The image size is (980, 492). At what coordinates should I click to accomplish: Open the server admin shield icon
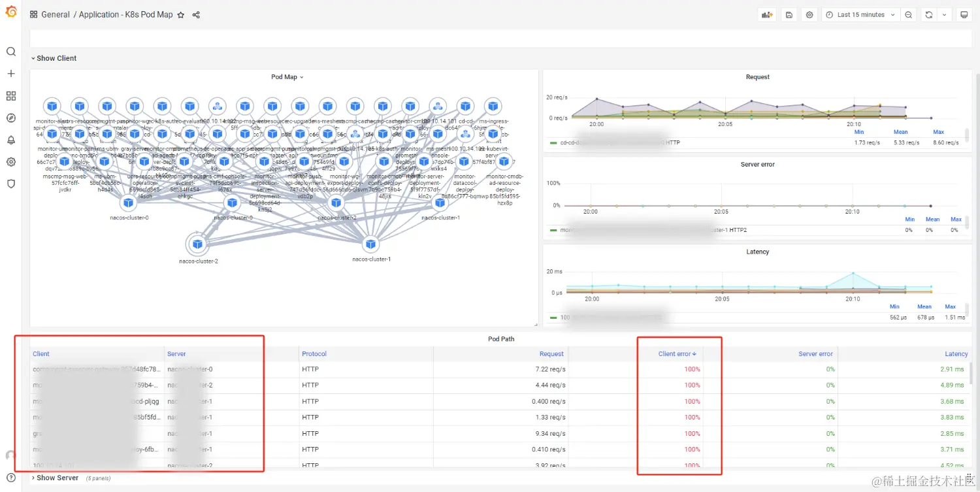(x=10, y=184)
